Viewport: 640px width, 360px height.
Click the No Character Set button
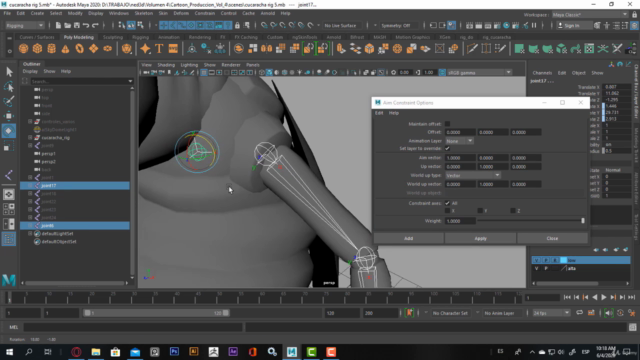(x=450, y=313)
